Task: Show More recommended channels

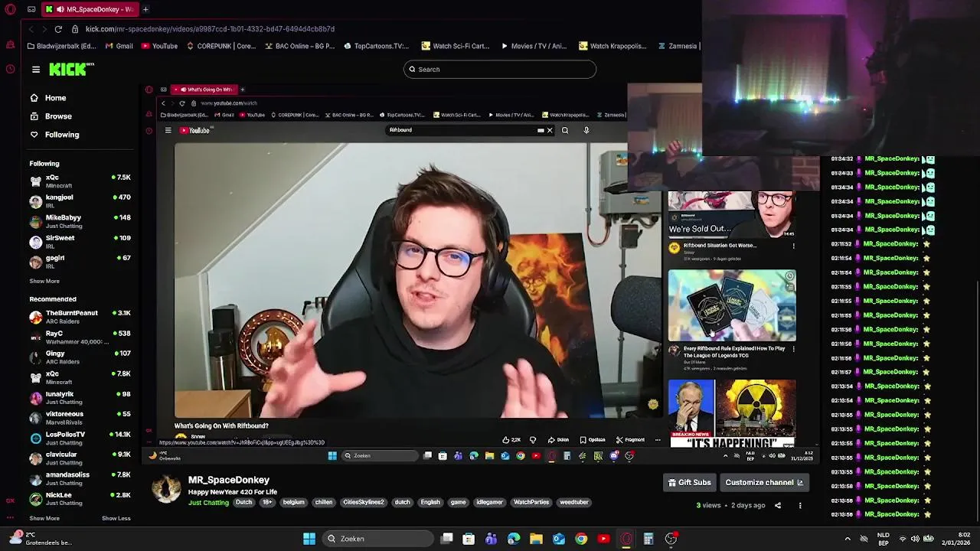Action: 44,518
